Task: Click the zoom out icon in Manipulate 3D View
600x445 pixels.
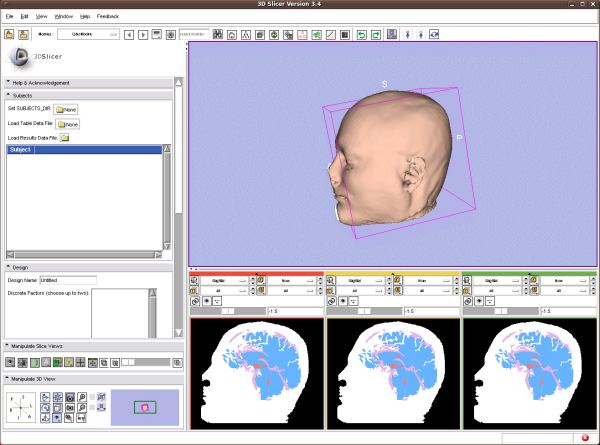Action: pyautogui.click(x=82, y=408)
